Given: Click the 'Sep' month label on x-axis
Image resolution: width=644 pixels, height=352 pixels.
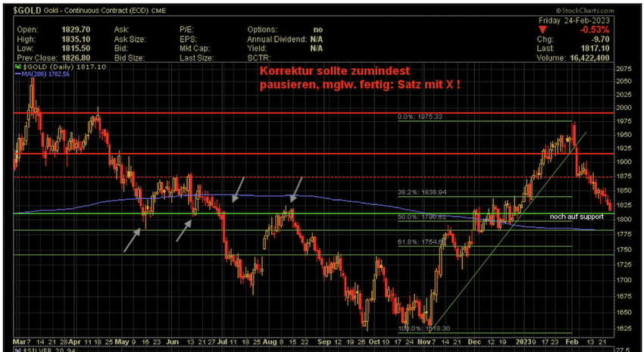Looking at the screenshot, I should coord(324,341).
